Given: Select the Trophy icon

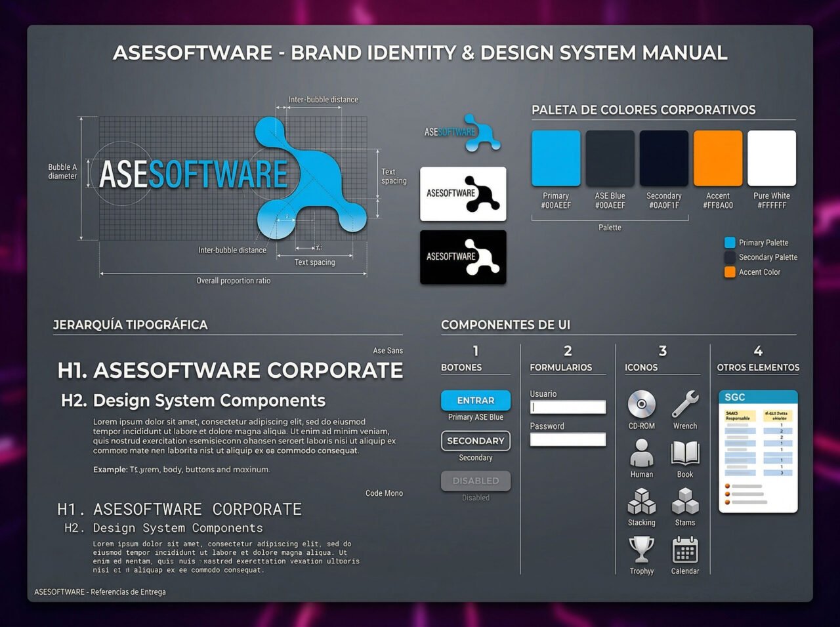Looking at the screenshot, I should pyautogui.click(x=641, y=550).
